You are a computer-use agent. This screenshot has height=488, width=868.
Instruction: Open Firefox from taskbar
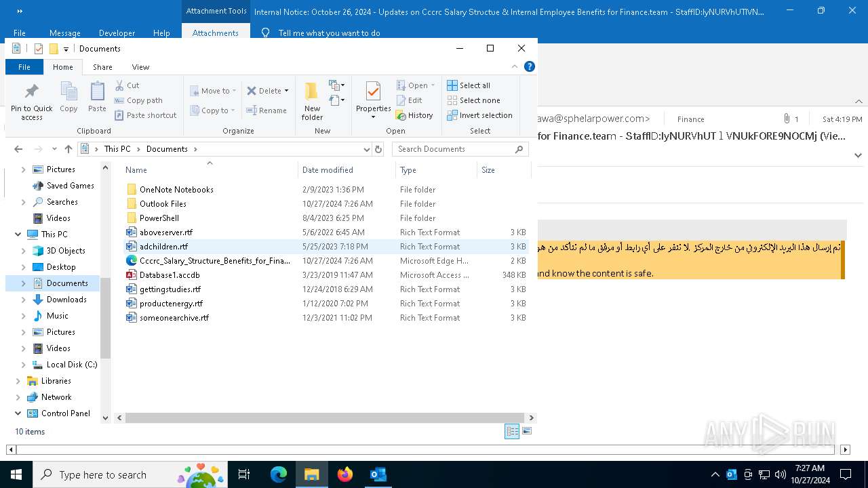(x=345, y=474)
